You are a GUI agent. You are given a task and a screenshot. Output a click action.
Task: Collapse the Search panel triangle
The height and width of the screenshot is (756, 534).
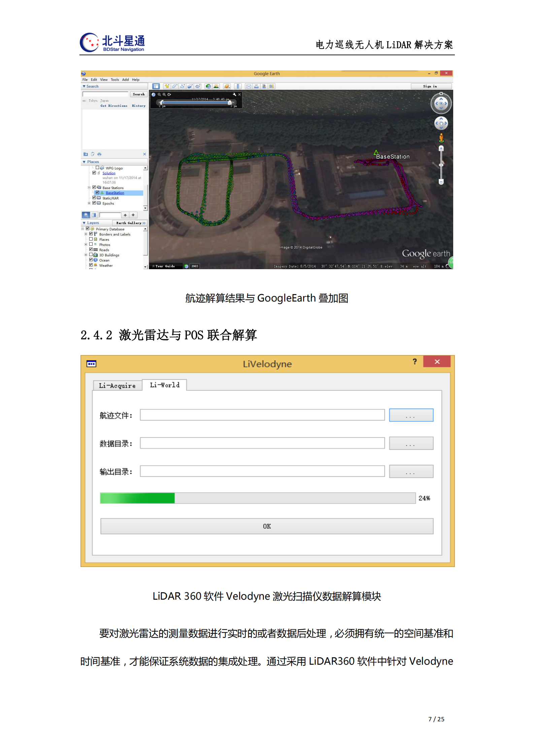[84, 87]
